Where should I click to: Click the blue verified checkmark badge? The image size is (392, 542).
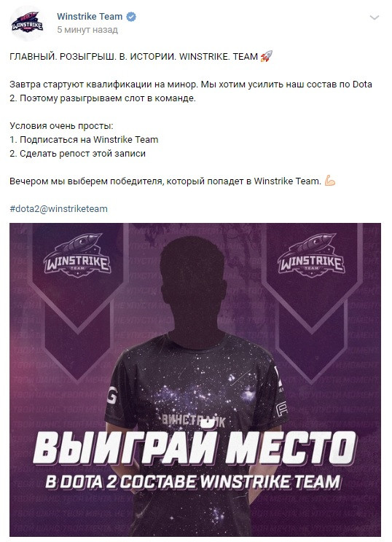[131, 17]
